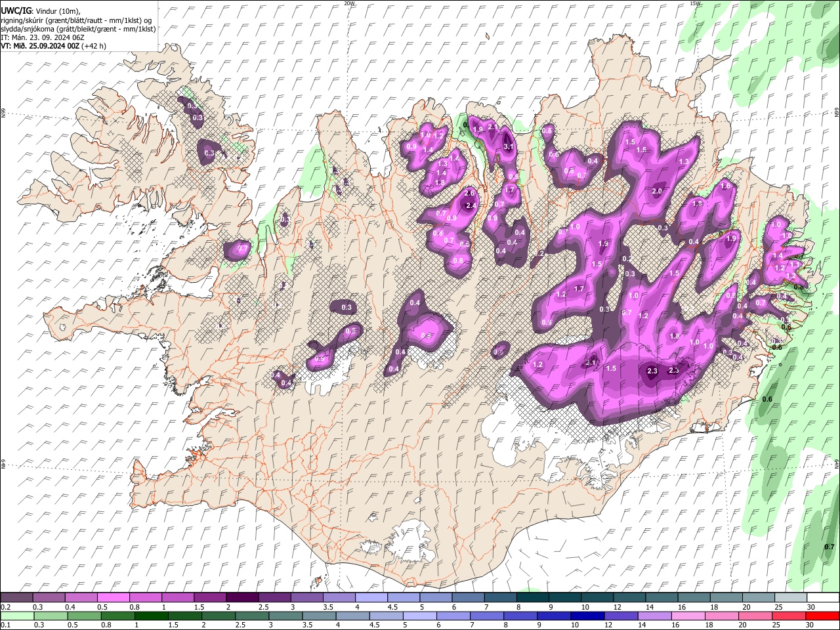
Task: Pick the upper legend swatch between 18 and 20
Action: point(726,598)
